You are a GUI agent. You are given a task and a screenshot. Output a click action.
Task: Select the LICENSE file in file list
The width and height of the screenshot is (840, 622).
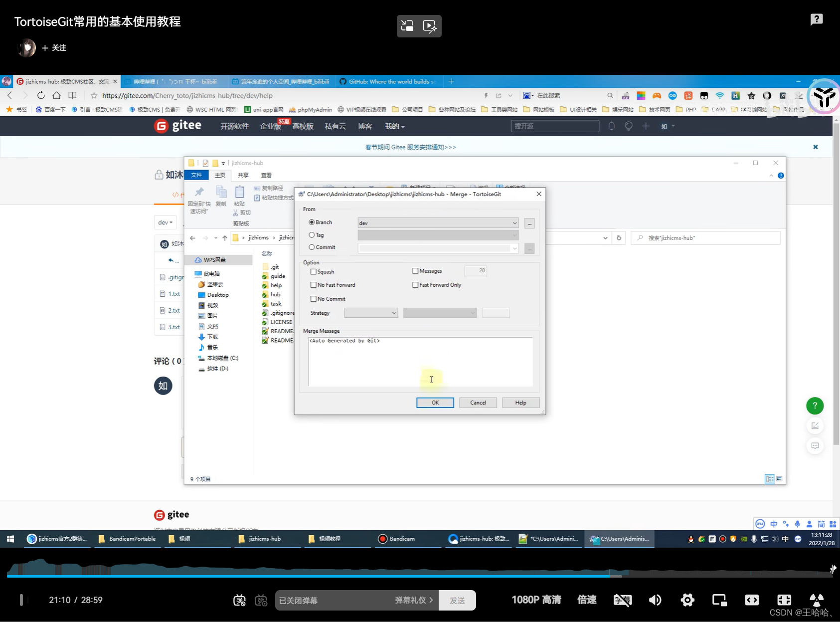pyautogui.click(x=281, y=322)
